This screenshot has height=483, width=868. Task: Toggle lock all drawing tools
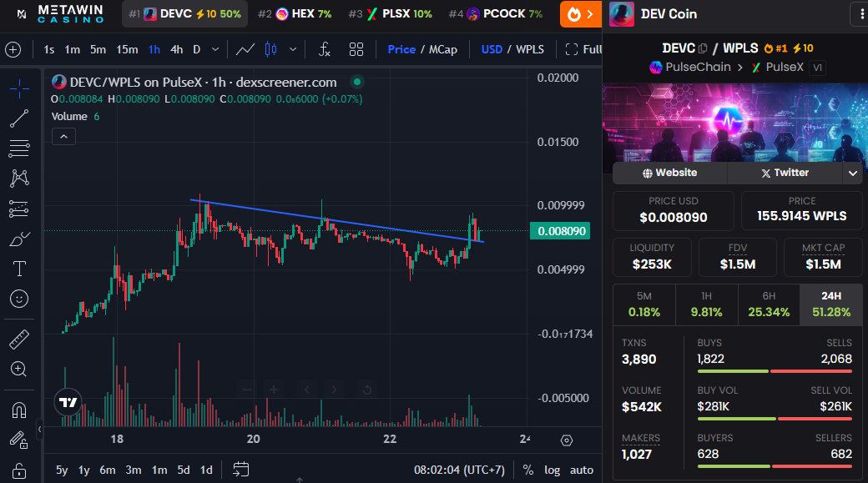tap(19, 470)
